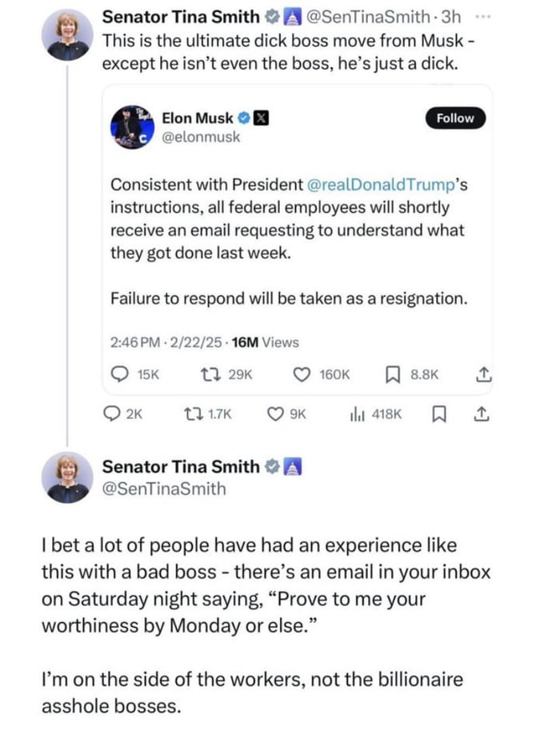Click the share icon on Musk's tweet

(x=484, y=371)
